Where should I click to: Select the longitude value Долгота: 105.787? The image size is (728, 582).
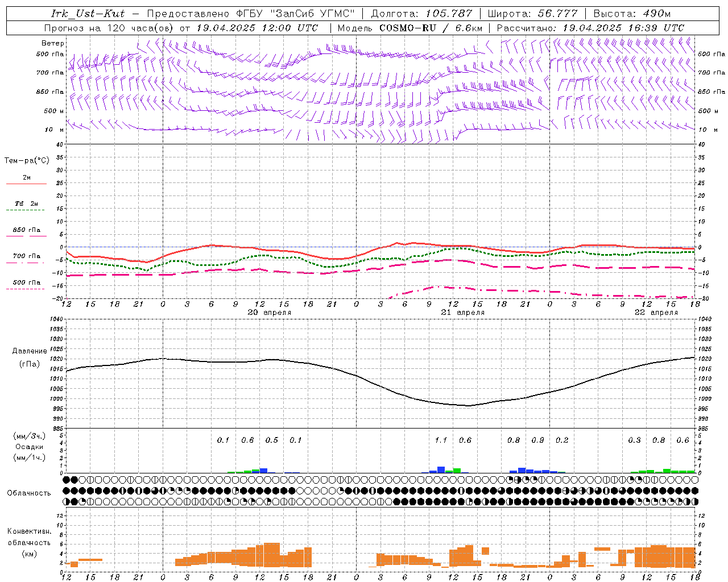click(421, 14)
